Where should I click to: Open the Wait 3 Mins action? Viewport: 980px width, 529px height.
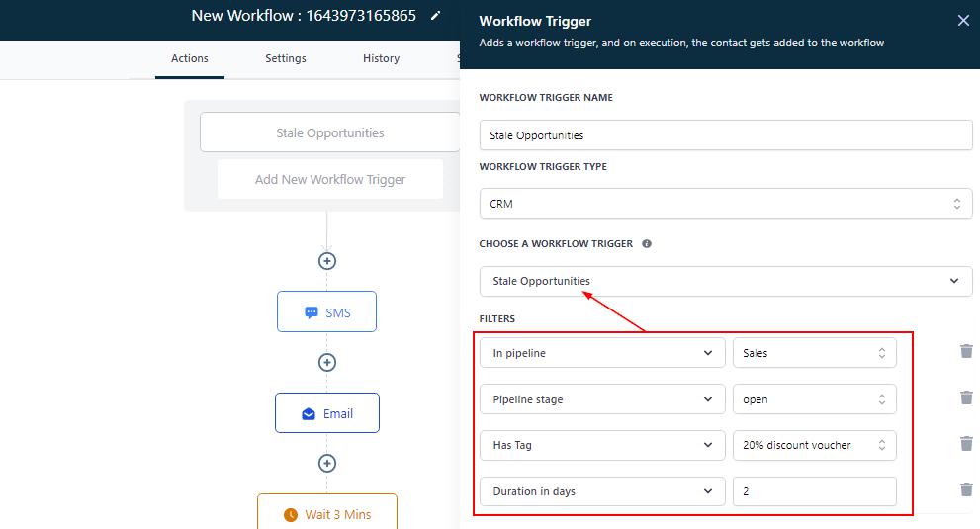326,514
